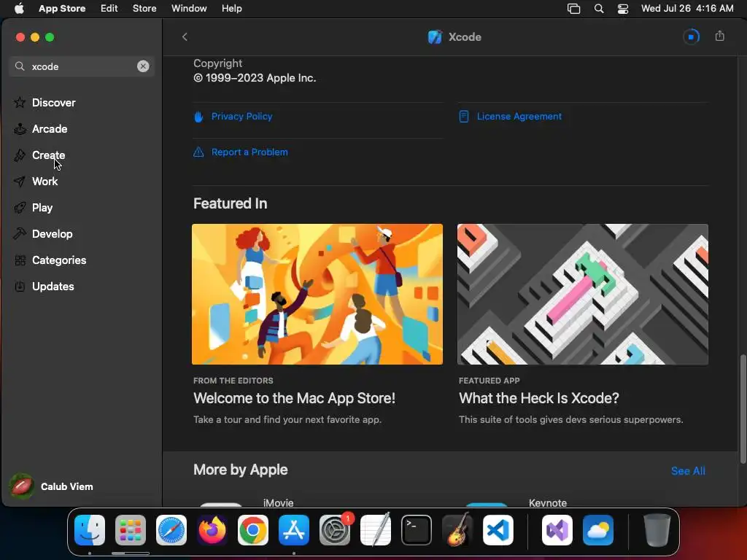
Task: Click the Report a Problem link
Action: pos(249,152)
